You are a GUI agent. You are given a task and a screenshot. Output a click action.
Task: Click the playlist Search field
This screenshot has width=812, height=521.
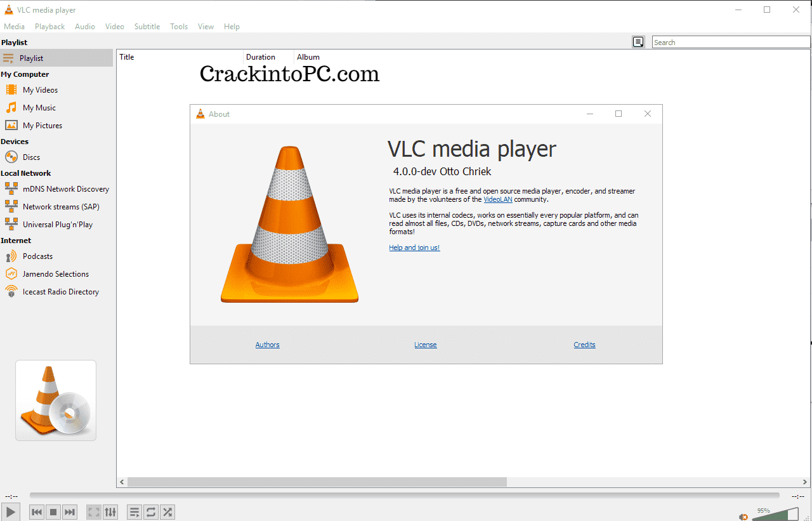[731, 43]
